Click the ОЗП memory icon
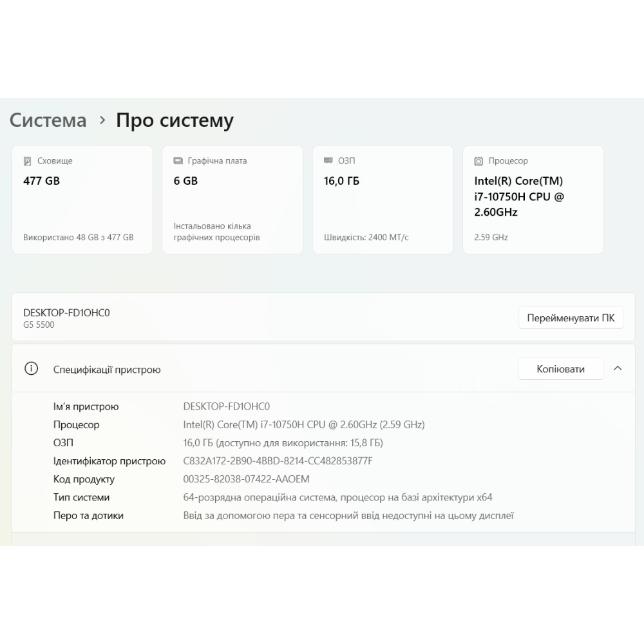This screenshot has width=644, height=644. pos(328,161)
